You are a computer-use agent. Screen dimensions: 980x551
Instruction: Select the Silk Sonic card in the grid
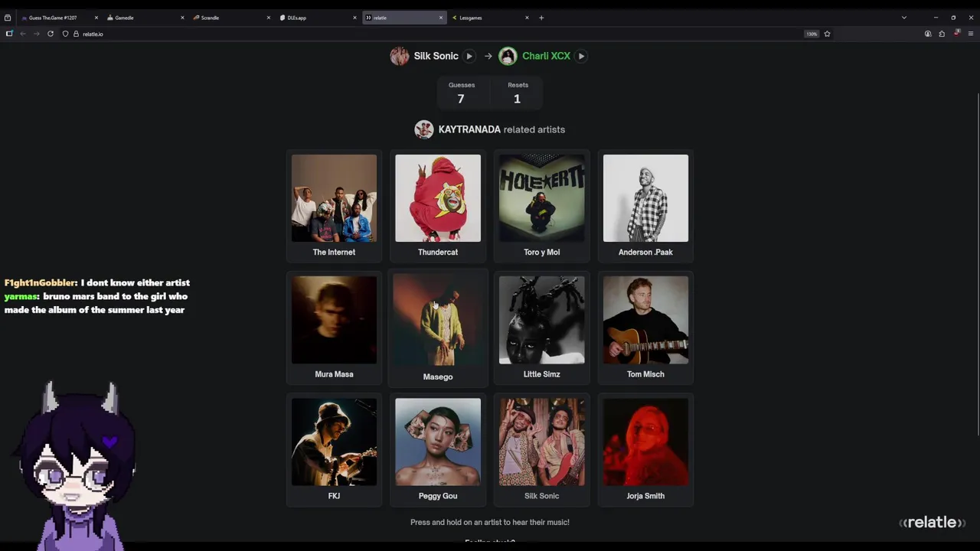click(x=541, y=450)
